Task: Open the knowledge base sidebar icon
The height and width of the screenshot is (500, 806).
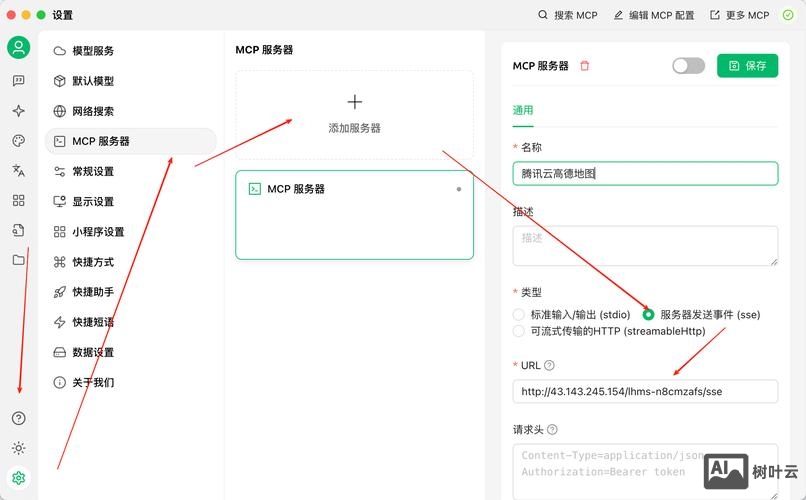Action: (x=19, y=230)
